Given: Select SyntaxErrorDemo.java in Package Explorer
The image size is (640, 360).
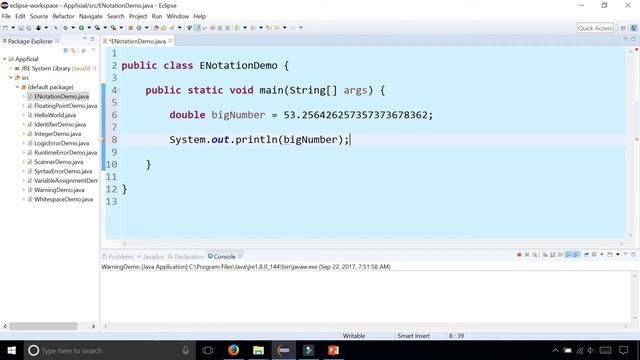Looking at the screenshot, I should 62,171.
